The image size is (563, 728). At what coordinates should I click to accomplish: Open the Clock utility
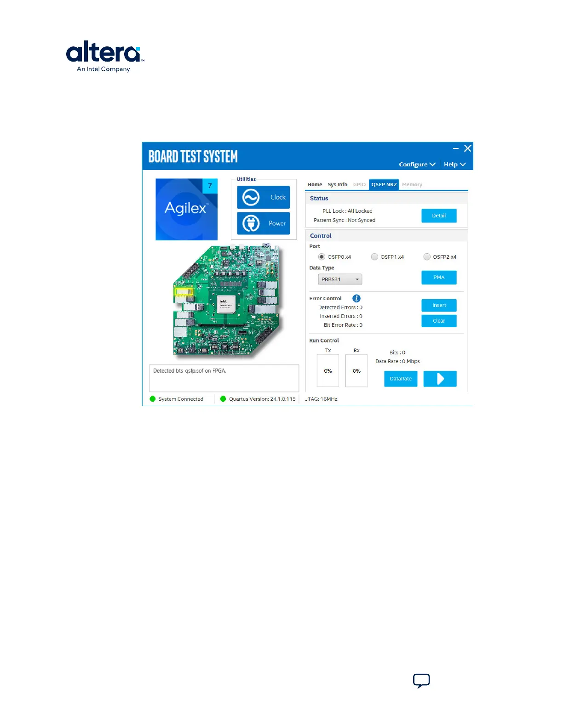(x=263, y=197)
